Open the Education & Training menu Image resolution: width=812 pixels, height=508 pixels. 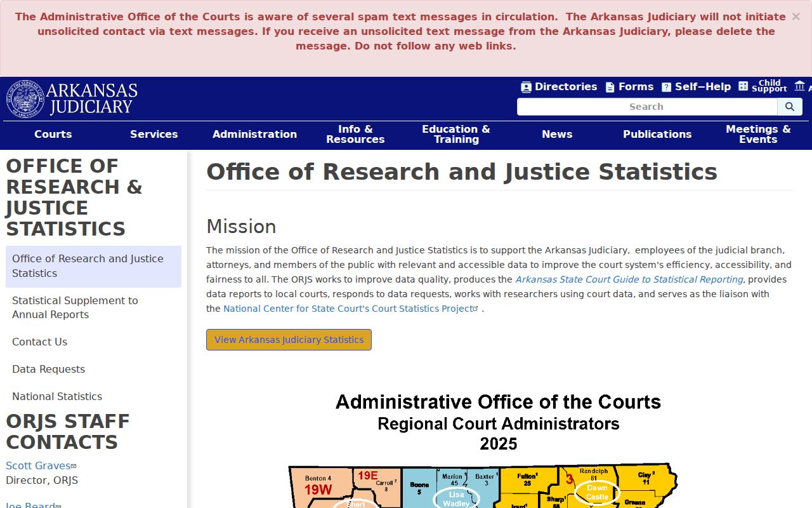coord(456,134)
